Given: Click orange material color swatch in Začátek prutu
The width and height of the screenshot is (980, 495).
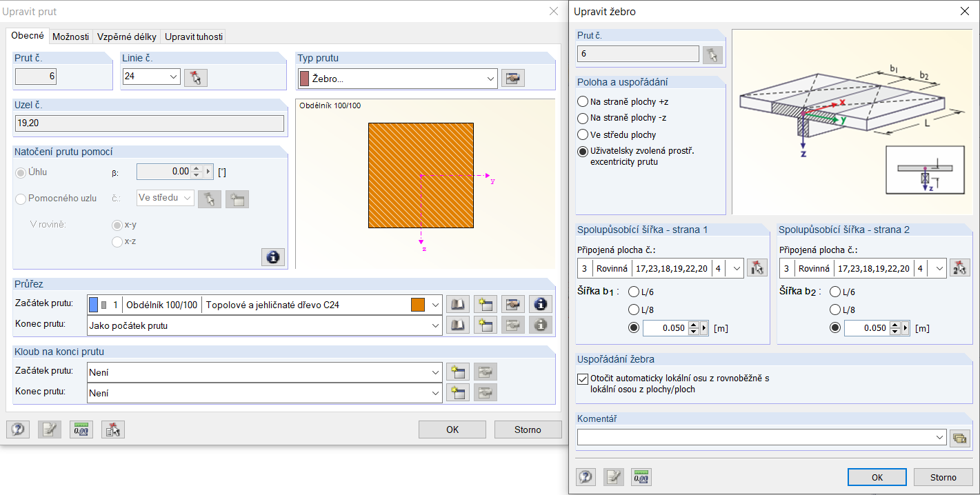Looking at the screenshot, I should (417, 305).
